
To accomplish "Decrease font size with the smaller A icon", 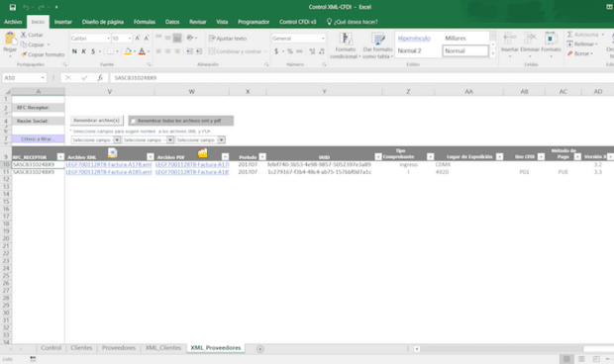I will (x=146, y=38).
